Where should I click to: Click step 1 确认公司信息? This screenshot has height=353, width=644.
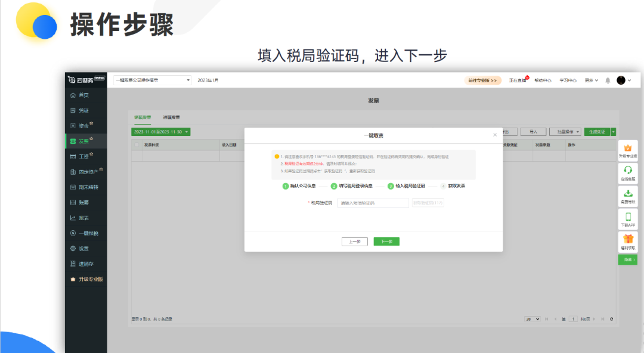click(x=299, y=186)
